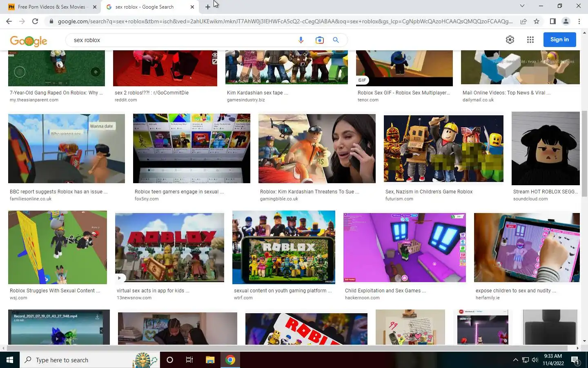Image resolution: width=588 pixels, height=368 pixels.
Task: Open Task View on the taskbar
Action: pyautogui.click(x=189, y=360)
